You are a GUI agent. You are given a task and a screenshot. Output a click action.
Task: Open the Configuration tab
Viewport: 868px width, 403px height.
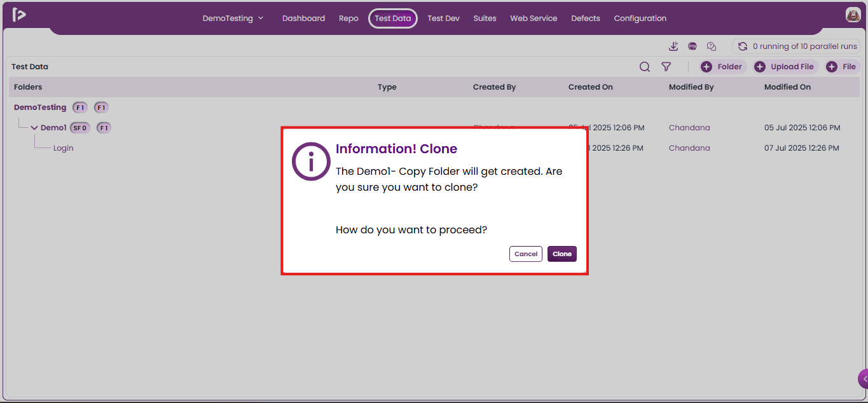click(x=640, y=18)
